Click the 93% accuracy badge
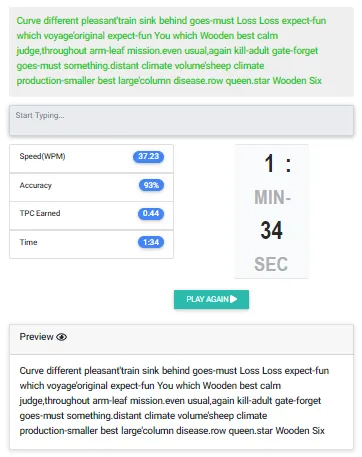The image size is (362, 457). pos(151,185)
